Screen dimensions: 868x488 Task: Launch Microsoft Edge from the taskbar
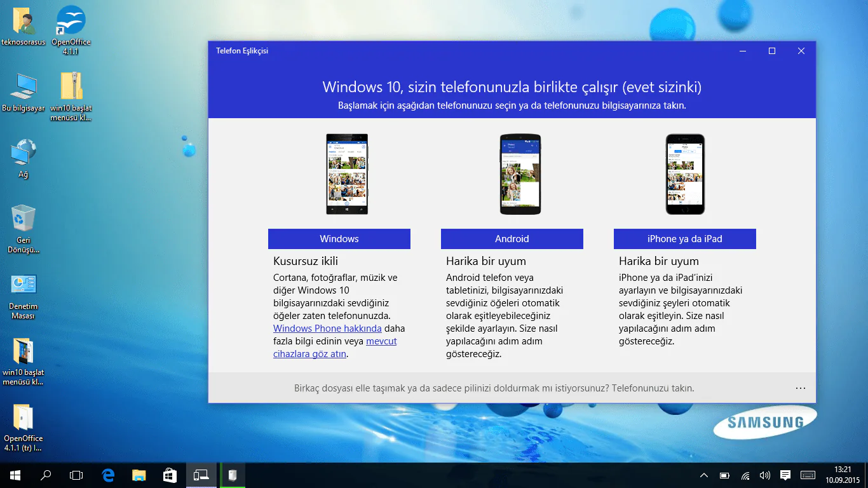(x=108, y=475)
